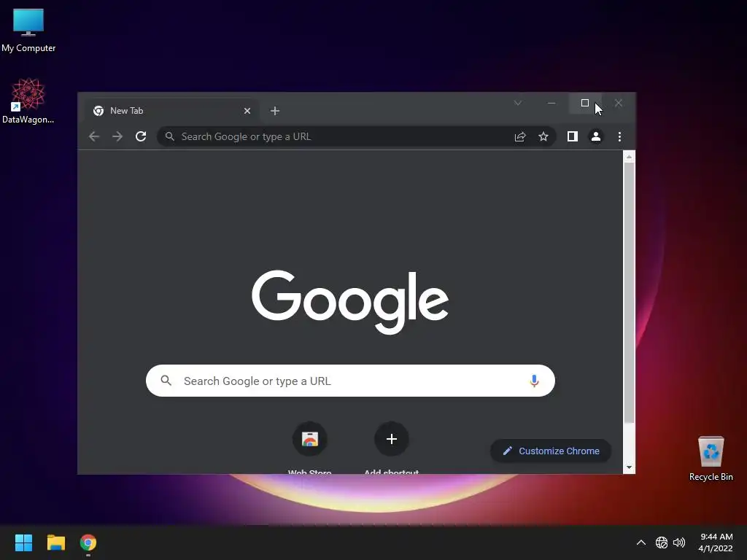Viewport: 747px width, 560px height.
Task: Bookmark this tab with the star
Action: [x=543, y=136]
